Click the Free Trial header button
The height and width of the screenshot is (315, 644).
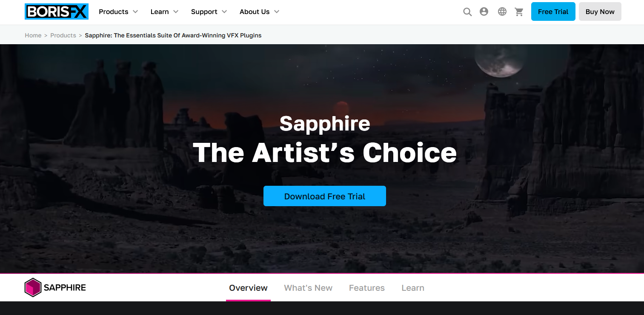click(553, 11)
